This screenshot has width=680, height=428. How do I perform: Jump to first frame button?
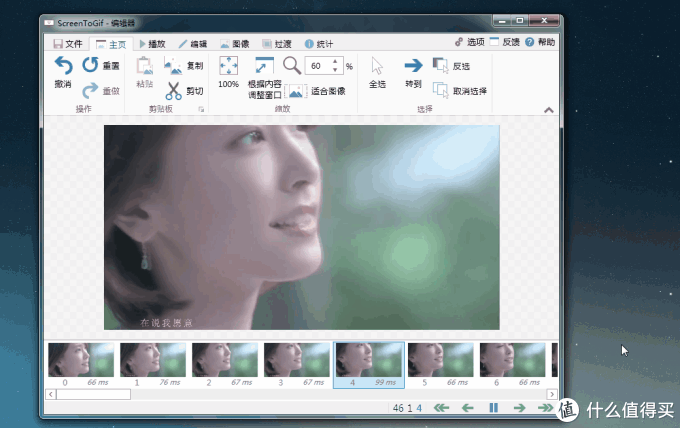tap(441, 408)
